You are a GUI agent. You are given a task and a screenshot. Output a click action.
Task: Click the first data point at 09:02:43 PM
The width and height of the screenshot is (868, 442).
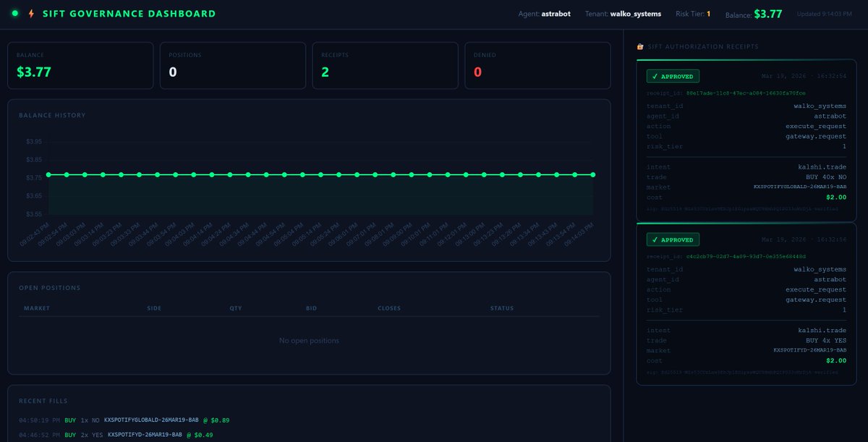(48, 174)
